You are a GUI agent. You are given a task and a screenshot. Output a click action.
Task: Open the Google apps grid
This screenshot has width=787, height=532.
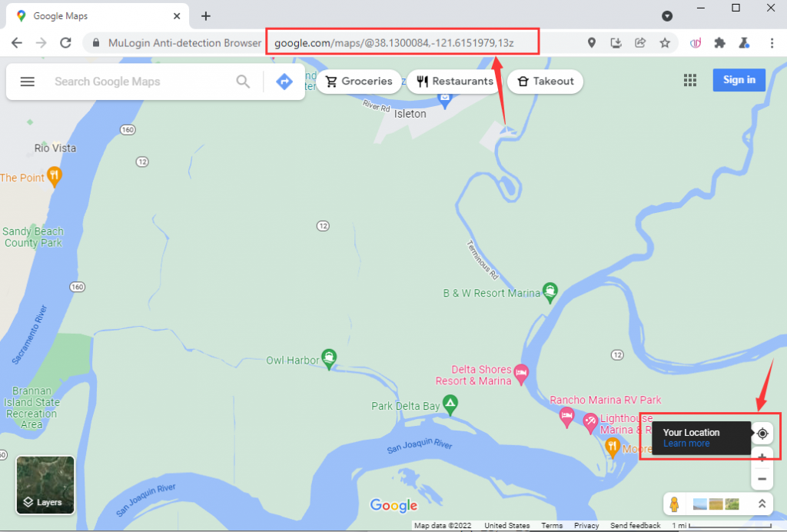pyautogui.click(x=690, y=80)
